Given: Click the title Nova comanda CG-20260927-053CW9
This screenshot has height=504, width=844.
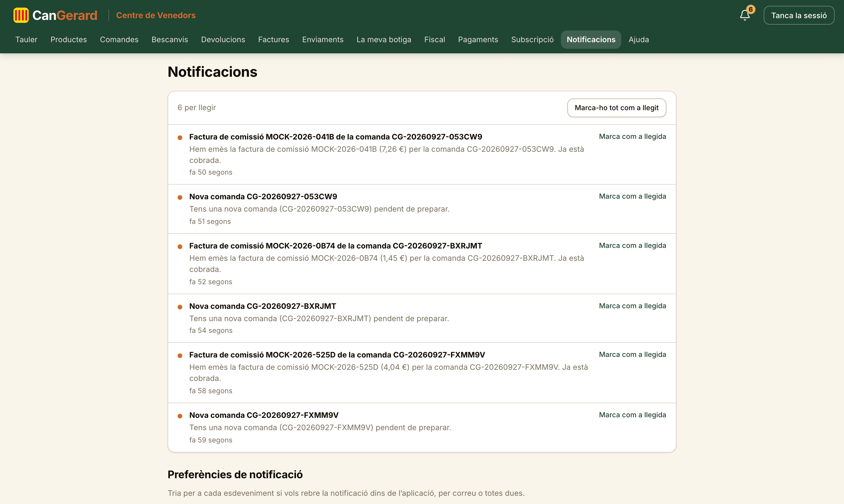Looking at the screenshot, I should (x=263, y=197).
